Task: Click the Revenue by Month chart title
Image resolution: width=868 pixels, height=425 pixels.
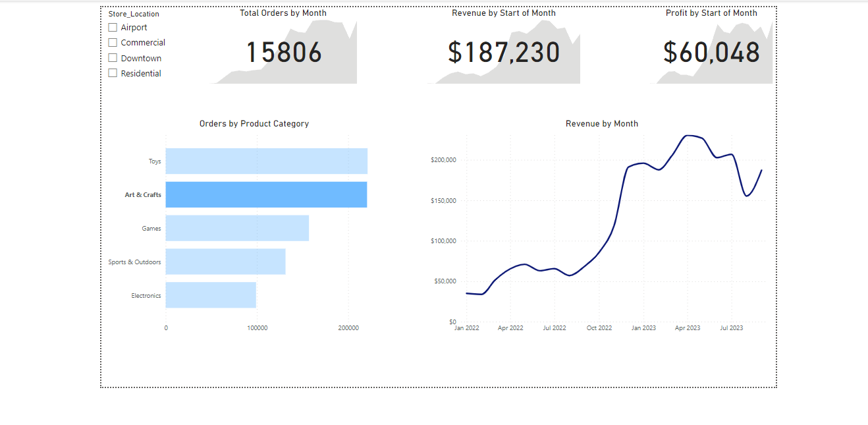Action: click(x=602, y=123)
